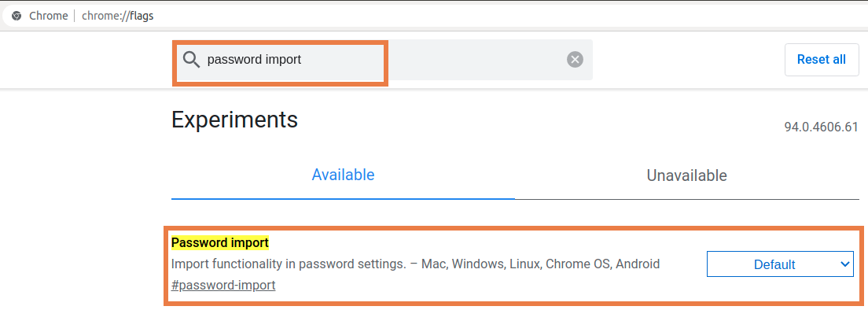The height and width of the screenshot is (321, 868).
Task: Click the 'Chrome' label beside the URL
Action: [x=48, y=16]
